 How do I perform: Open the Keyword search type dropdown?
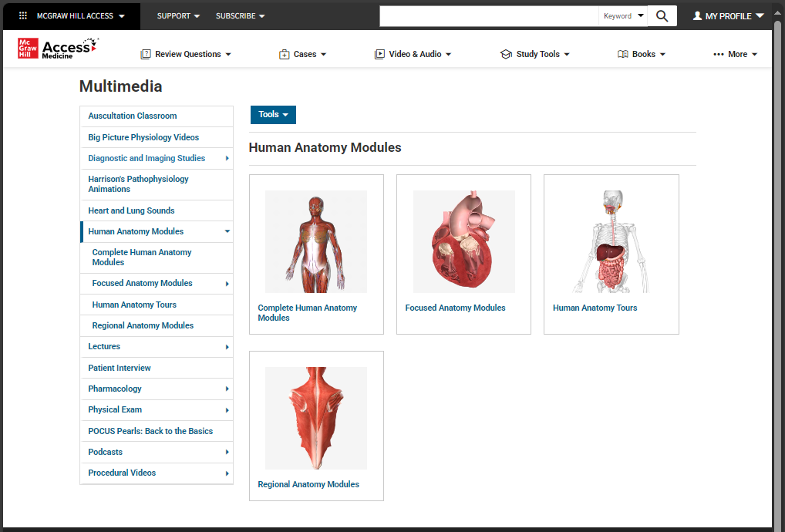[x=623, y=16]
